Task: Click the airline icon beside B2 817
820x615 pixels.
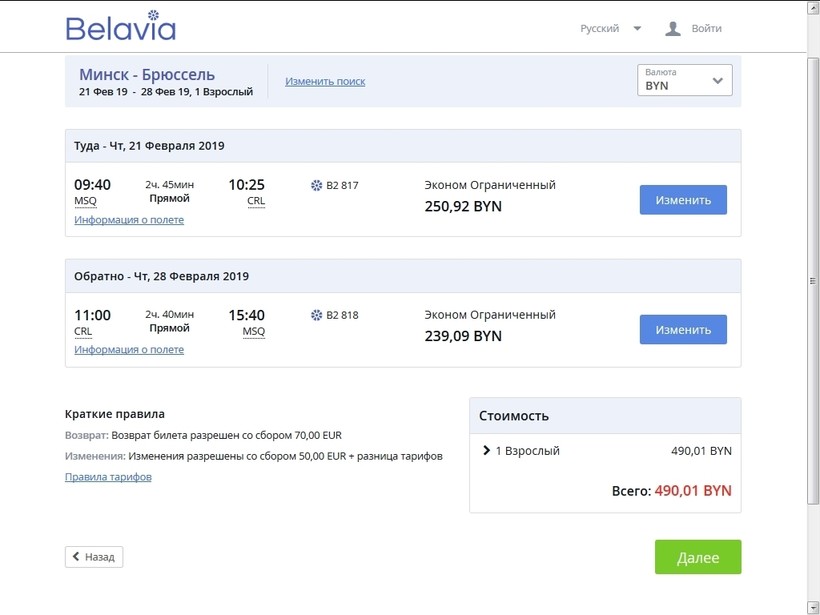Action: [317, 185]
